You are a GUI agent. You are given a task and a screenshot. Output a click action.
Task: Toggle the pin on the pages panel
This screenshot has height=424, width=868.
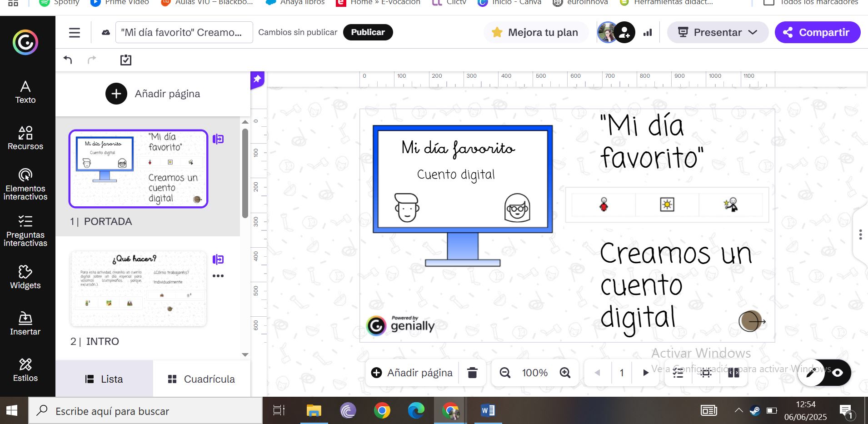(257, 79)
